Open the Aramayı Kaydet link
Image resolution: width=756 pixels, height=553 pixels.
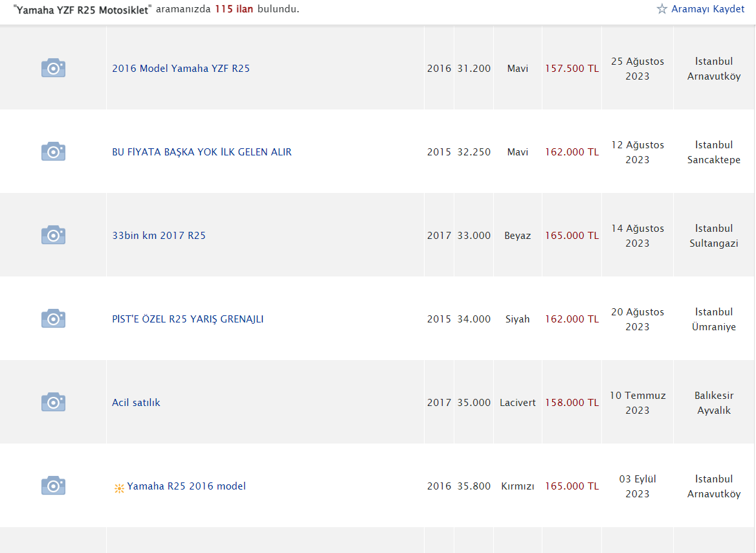click(x=707, y=9)
